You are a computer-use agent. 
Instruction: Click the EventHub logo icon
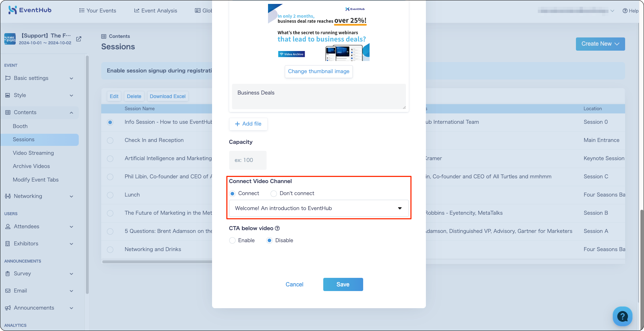click(12, 10)
